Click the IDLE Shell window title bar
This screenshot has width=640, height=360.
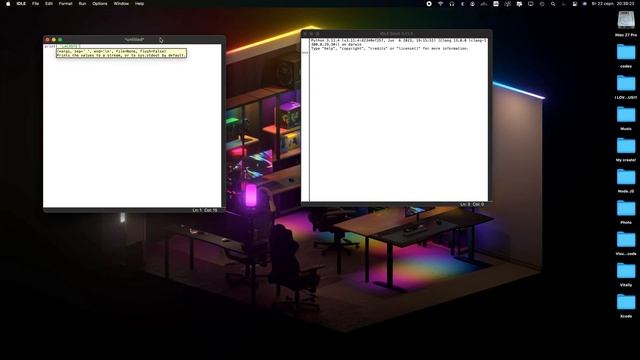[396, 33]
